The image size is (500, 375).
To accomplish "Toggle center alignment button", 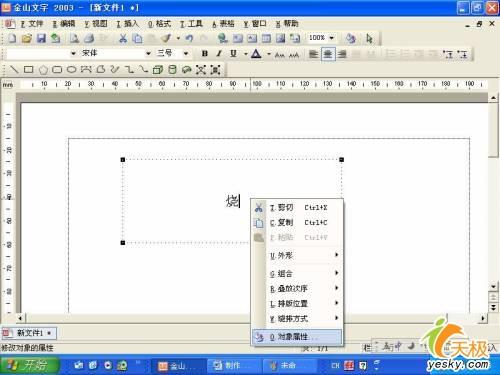I will pos(328,54).
